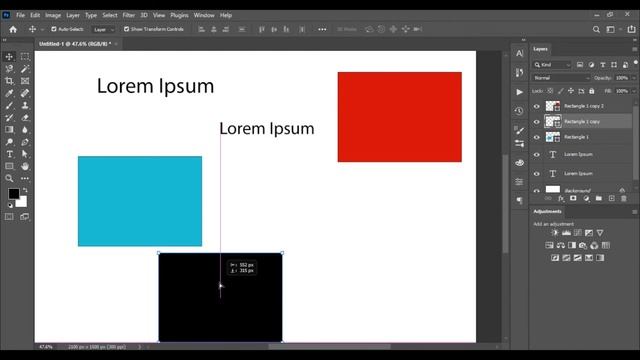Open the Normal blend mode dropdown

point(562,78)
